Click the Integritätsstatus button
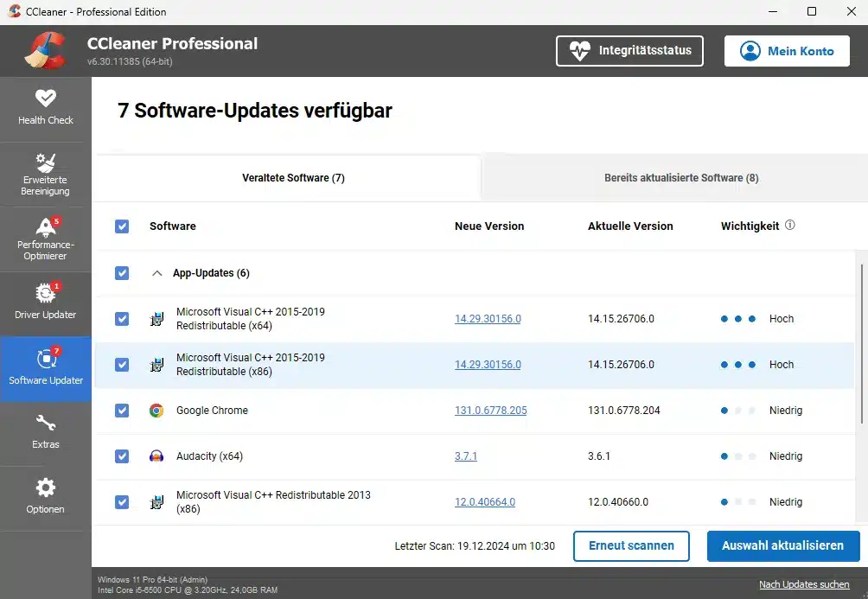This screenshot has width=868, height=599. [629, 51]
